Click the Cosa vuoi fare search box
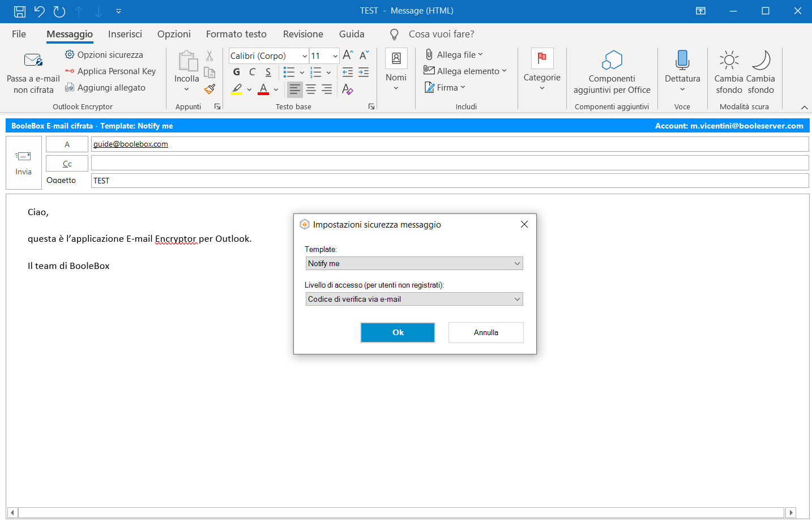 [x=441, y=34]
